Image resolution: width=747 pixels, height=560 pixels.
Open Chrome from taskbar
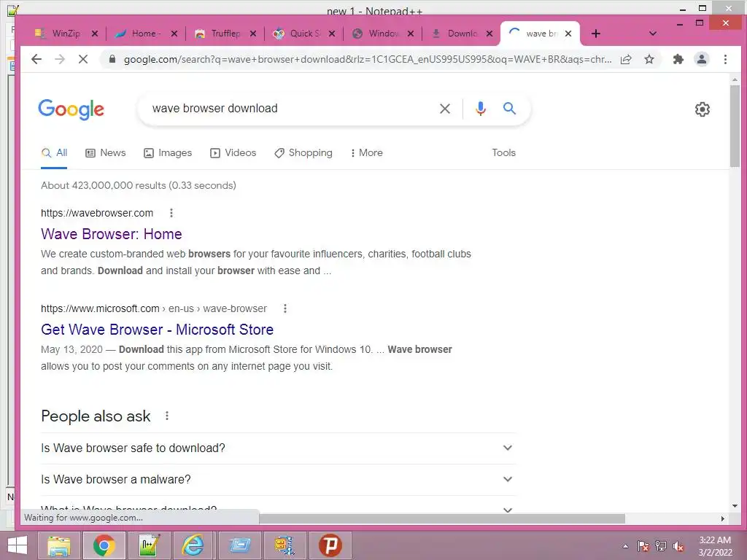[104, 545]
